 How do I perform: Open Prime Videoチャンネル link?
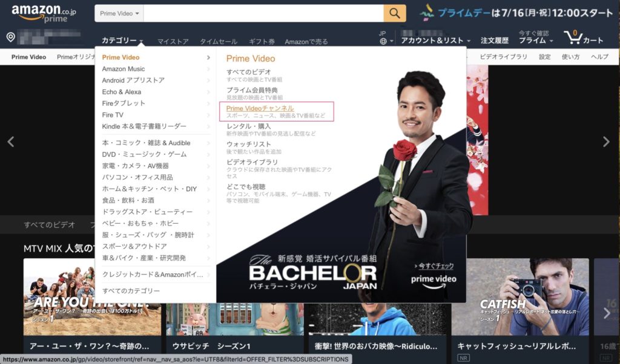pos(260,108)
